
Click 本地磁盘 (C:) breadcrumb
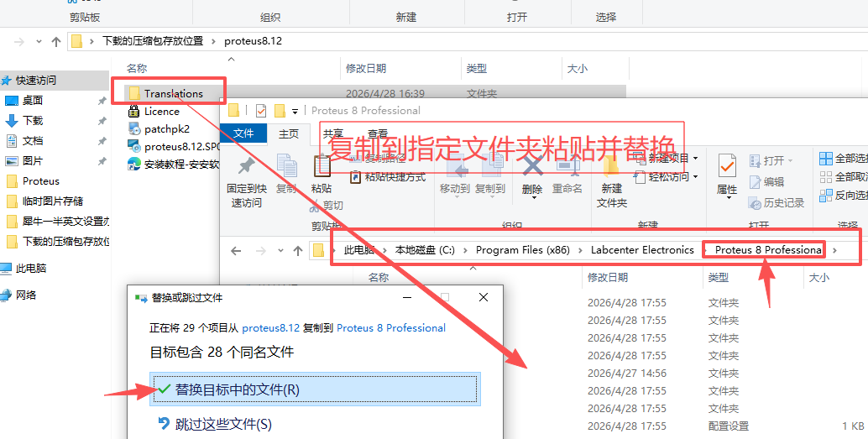[x=425, y=250]
